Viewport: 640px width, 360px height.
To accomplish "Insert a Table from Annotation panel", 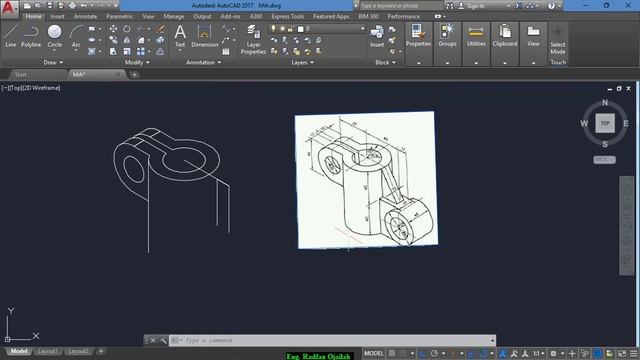I will [226, 51].
